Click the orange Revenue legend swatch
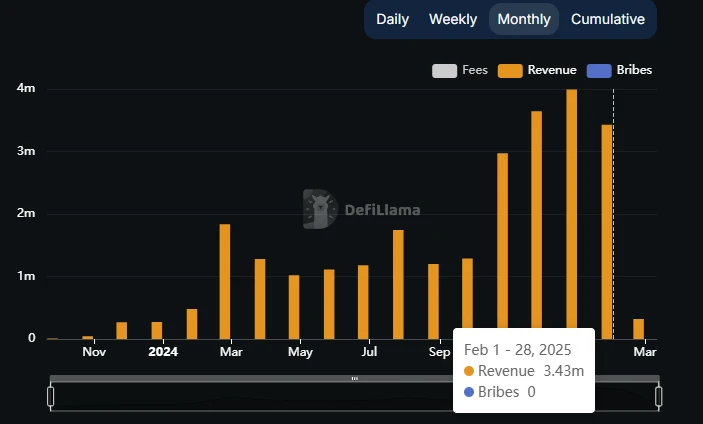The height and width of the screenshot is (424, 703). point(511,70)
